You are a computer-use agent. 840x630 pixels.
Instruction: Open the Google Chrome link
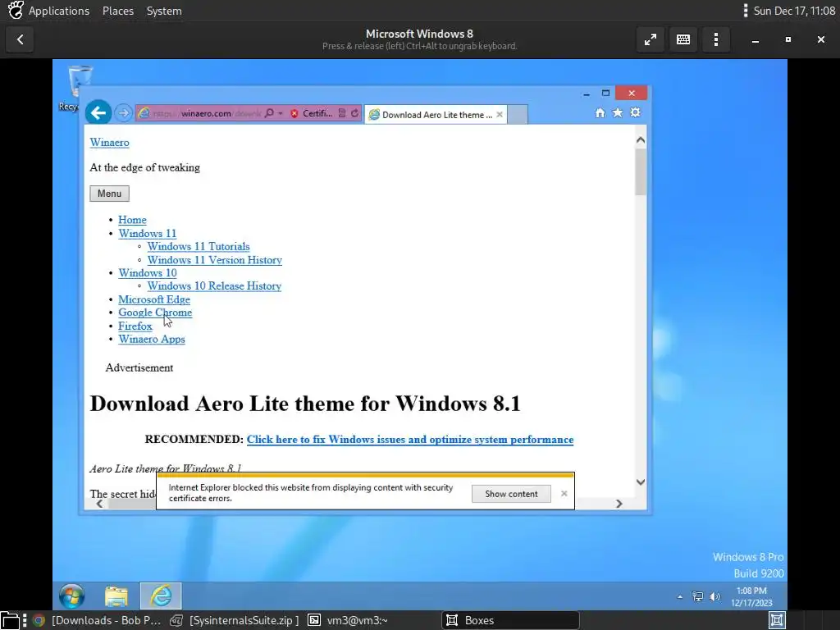(155, 313)
